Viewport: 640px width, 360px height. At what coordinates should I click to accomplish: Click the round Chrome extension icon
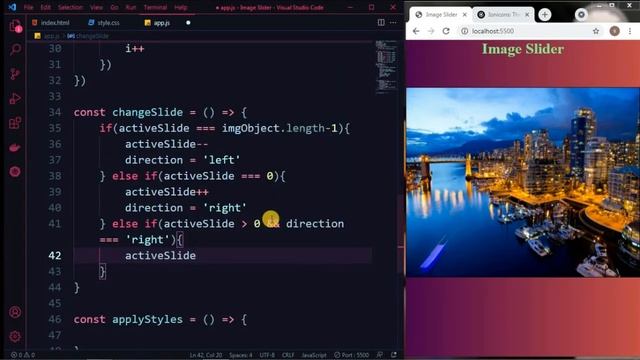point(581,15)
